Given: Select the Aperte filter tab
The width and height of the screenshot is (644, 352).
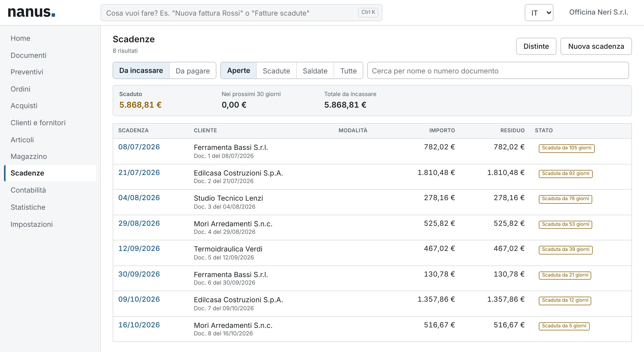Looking at the screenshot, I should click(238, 70).
